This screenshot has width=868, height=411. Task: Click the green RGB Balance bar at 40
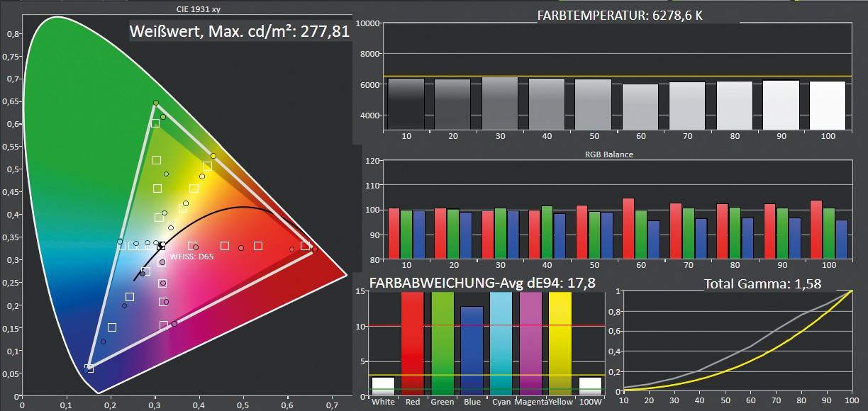546,233
